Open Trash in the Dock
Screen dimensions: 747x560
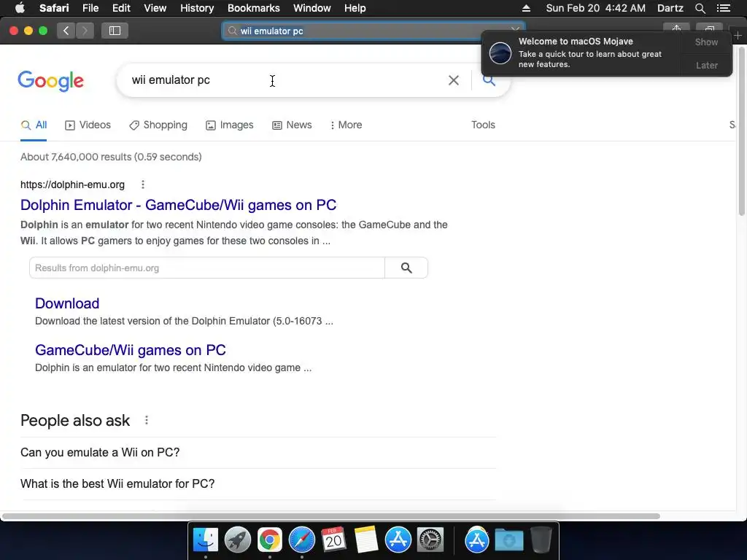(x=541, y=540)
